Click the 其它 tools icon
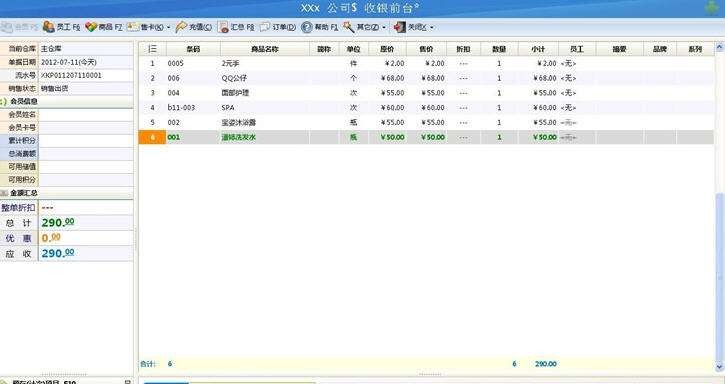The height and width of the screenshot is (384, 725). (349, 27)
